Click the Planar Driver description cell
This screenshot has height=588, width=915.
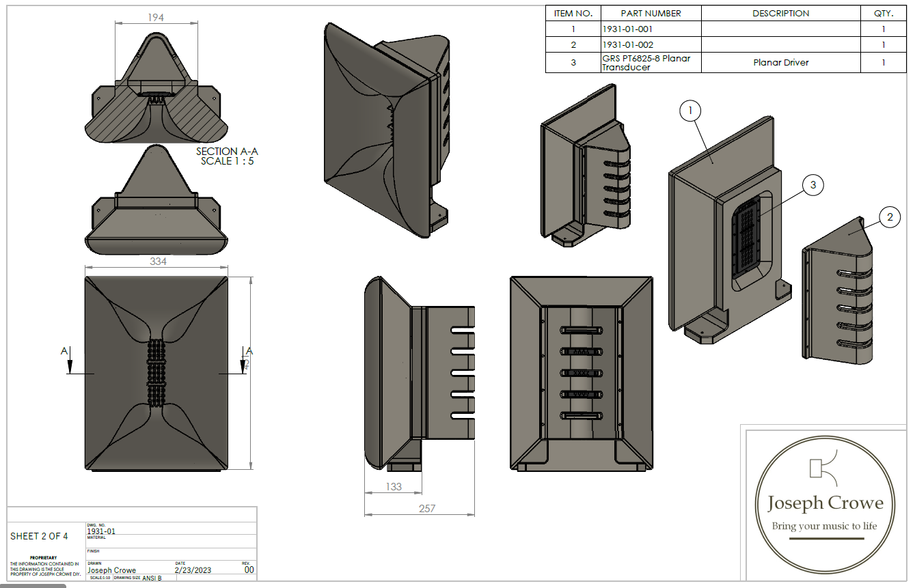coord(780,62)
